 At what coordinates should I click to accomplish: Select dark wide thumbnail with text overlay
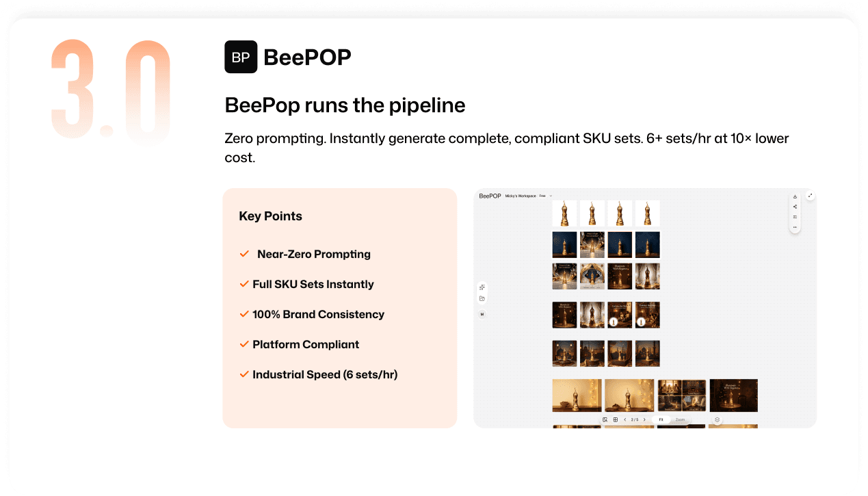point(733,395)
